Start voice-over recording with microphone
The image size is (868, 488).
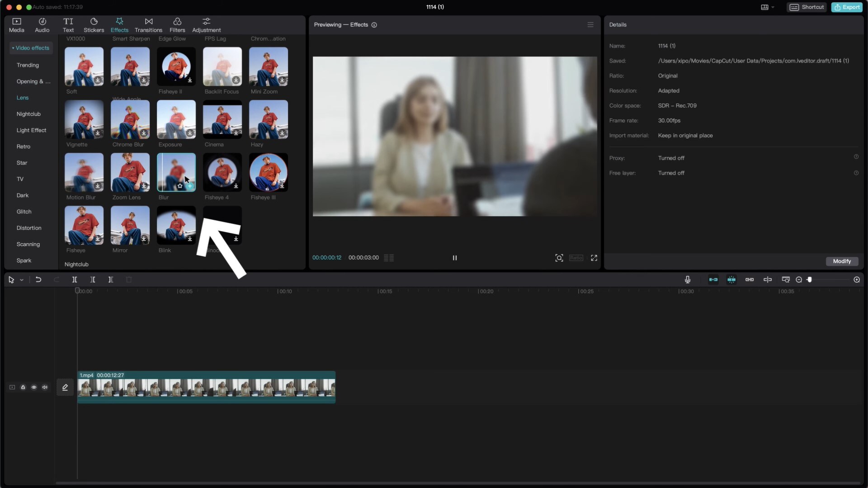click(688, 280)
